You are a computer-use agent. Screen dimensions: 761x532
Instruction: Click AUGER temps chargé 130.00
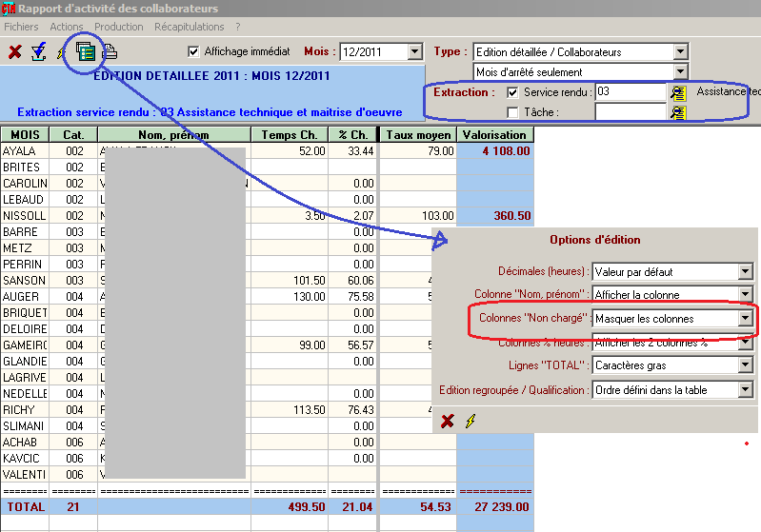310,296
